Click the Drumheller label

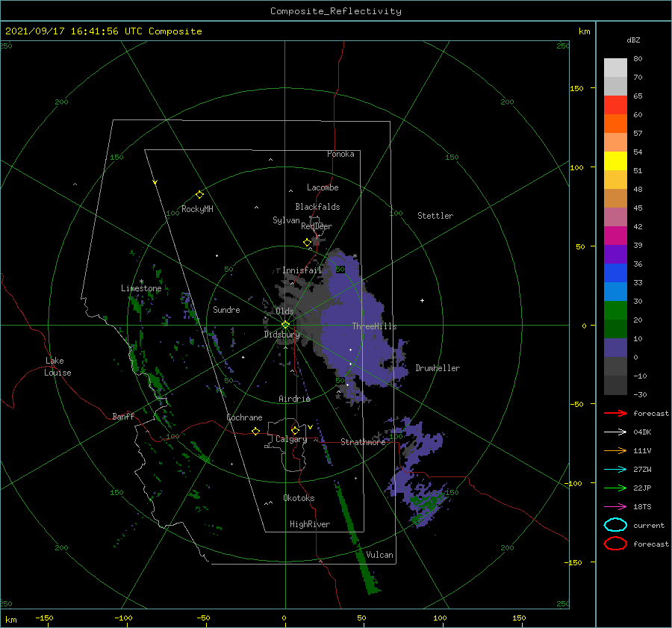[438, 368]
